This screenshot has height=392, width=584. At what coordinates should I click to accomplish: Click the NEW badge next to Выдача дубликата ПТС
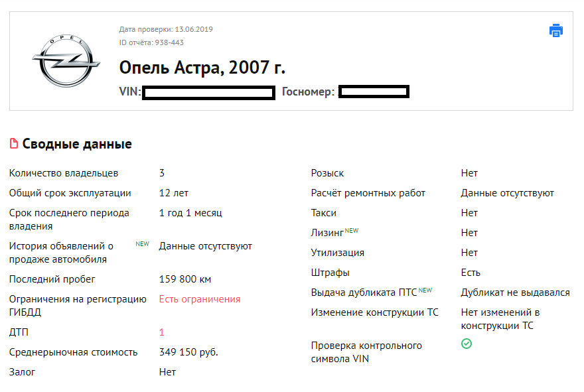425,290
